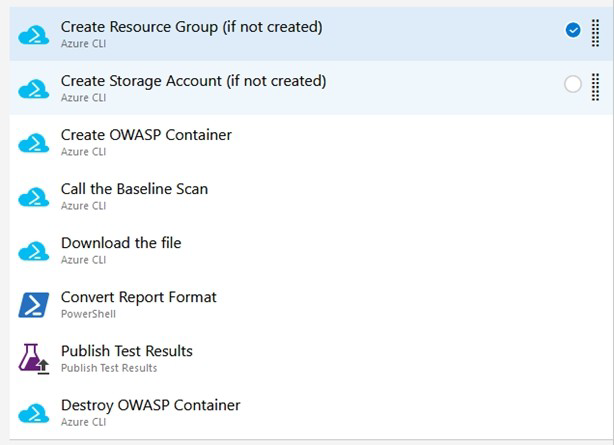The height and width of the screenshot is (445, 614).
Task: Click the flask icon for Publish Test Results
Action: (34, 358)
